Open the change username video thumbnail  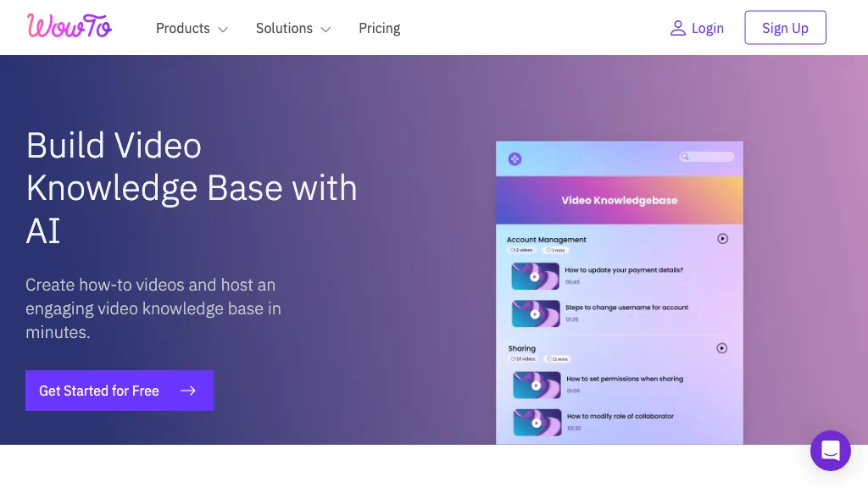tap(535, 313)
